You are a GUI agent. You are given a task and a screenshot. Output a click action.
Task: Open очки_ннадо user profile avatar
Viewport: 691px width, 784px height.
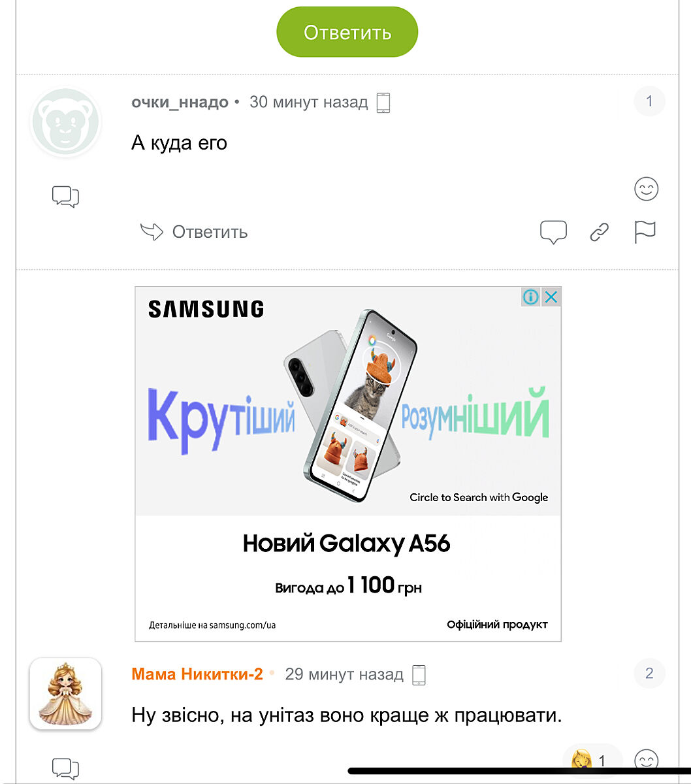pos(65,122)
